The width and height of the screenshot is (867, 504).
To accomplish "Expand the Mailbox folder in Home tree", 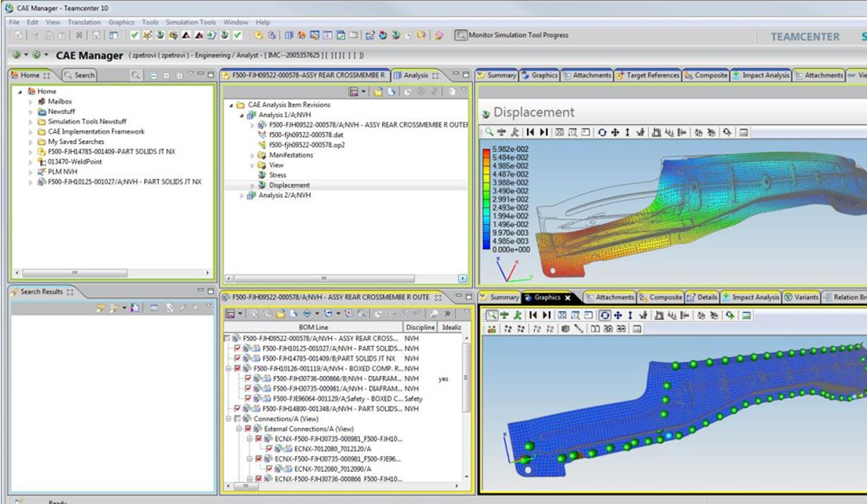I will pos(31,101).
